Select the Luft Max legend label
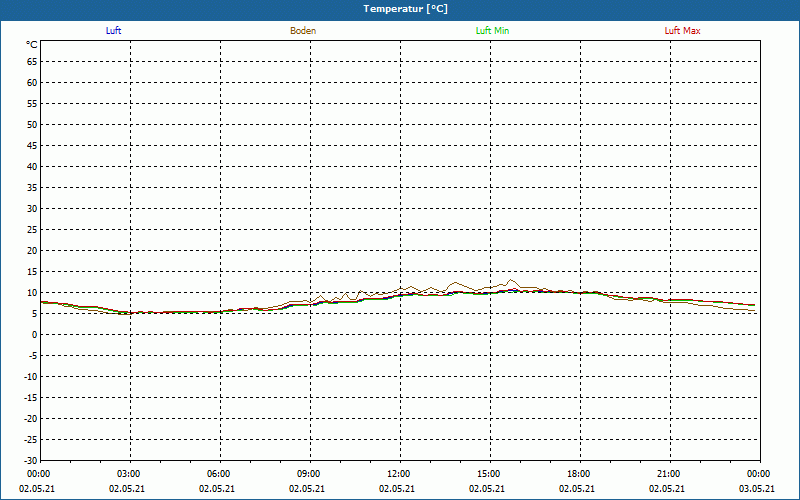The width and height of the screenshot is (800, 500). (682, 31)
